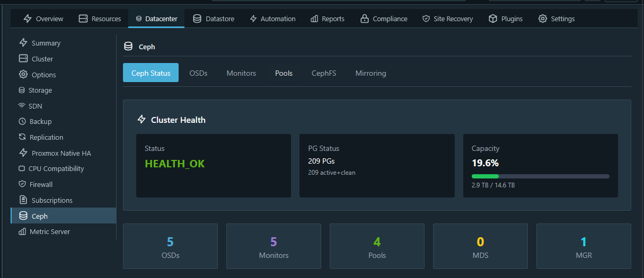Click the 5 OSDs count card
Screen dimensions: 644x278
[x=170, y=246]
